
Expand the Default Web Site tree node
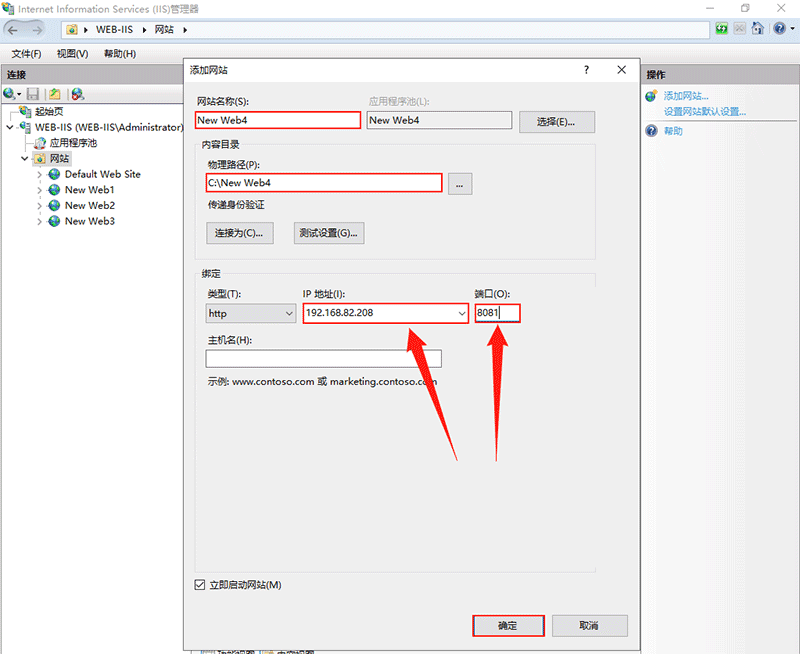(40, 174)
